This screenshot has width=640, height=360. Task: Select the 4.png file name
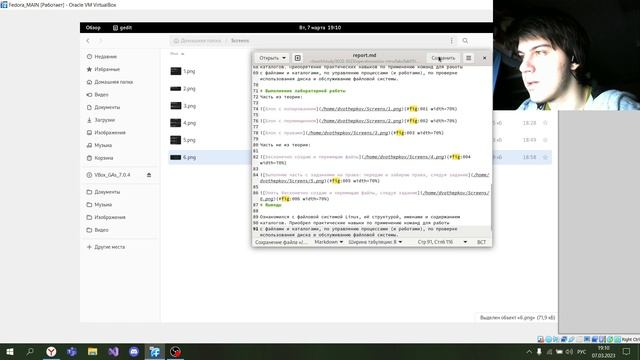[189, 123]
